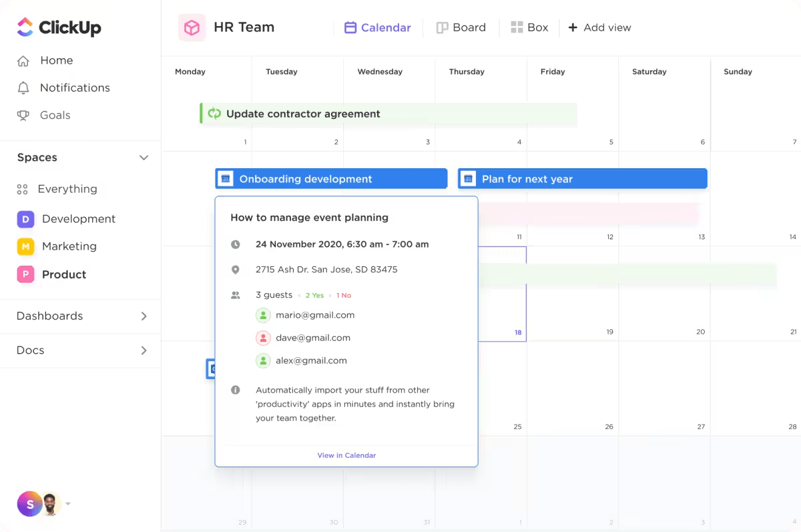Open the account dropdown arrow
This screenshot has height=532, width=801.
tap(68, 504)
